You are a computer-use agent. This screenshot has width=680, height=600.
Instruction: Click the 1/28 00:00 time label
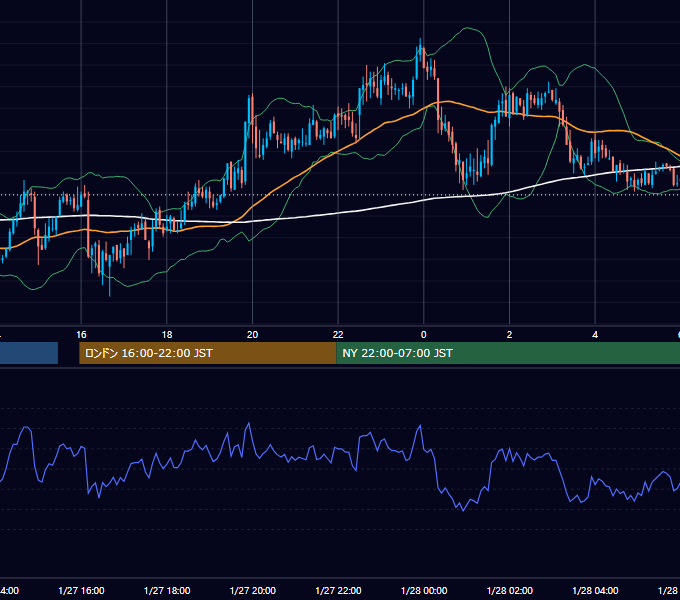[424, 590]
